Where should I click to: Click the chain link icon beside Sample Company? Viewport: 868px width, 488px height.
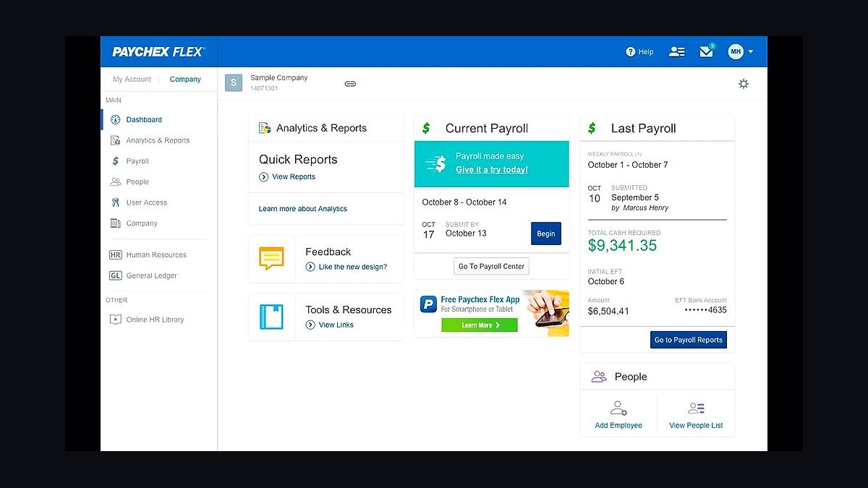pos(350,84)
